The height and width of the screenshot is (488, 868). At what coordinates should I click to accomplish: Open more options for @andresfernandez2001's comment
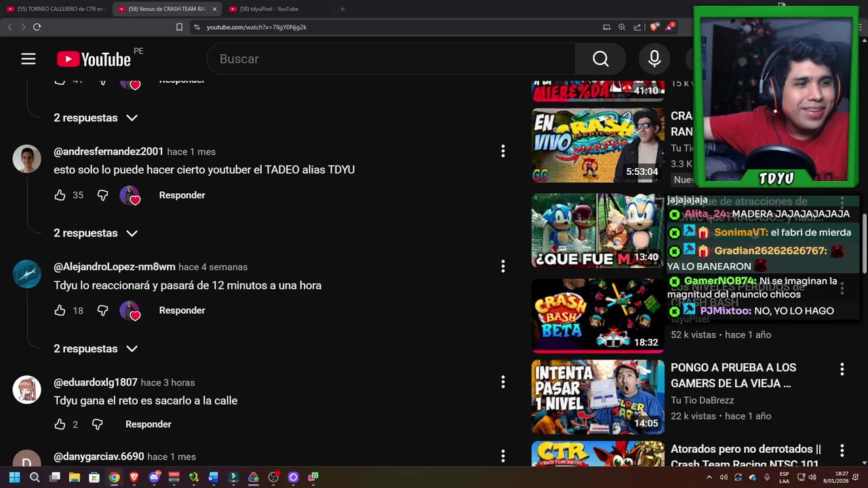click(502, 151)
